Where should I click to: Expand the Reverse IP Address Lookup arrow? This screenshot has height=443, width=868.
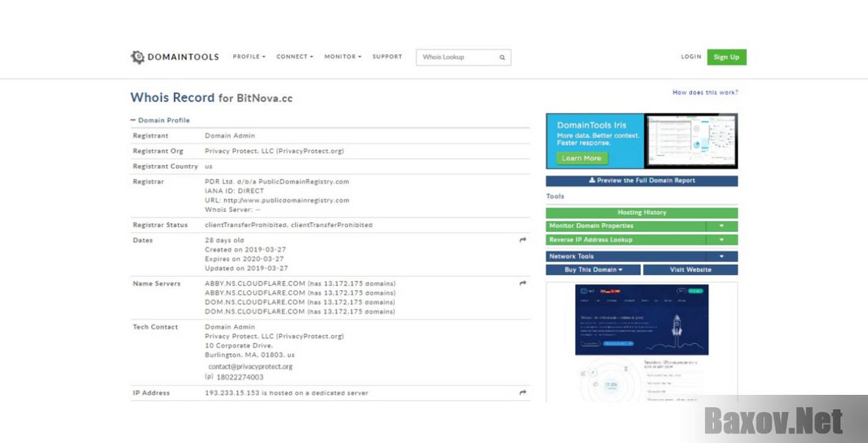pos(722,240)
